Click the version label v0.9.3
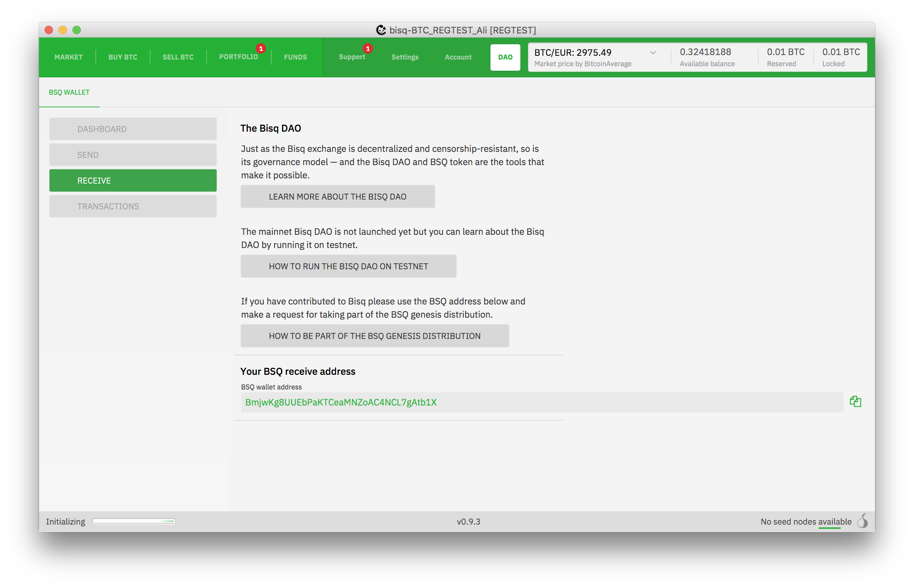The height and width of the screenshot is (588, 914). point(468,521)
